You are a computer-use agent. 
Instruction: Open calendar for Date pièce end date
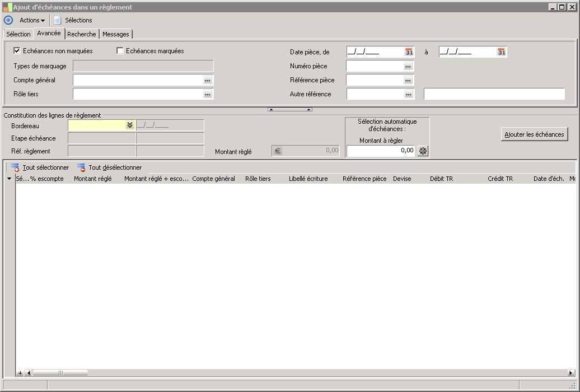point(501,52)
